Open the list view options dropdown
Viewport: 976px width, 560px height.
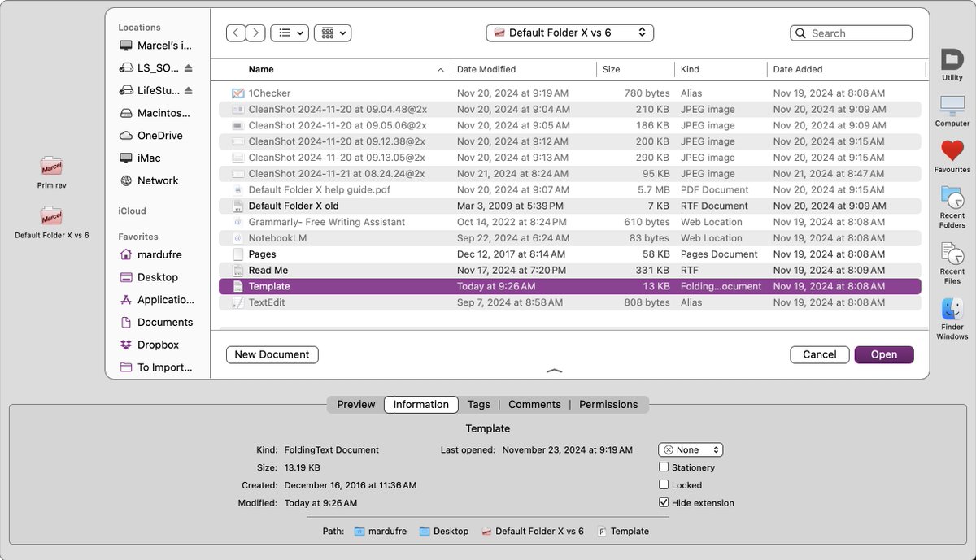tap(290, 33)
